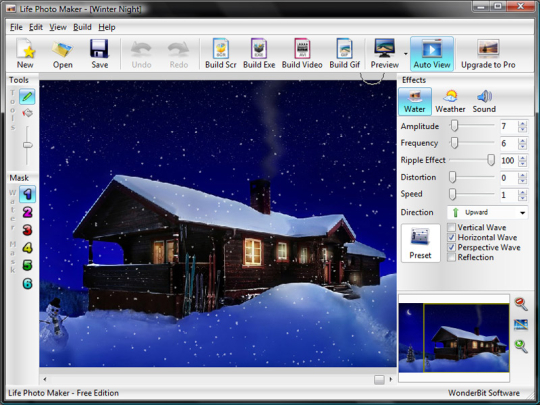Viewport: 540px width, 405px height.
Task: Click the green zoom in magnifier
Action: (521, 346)
